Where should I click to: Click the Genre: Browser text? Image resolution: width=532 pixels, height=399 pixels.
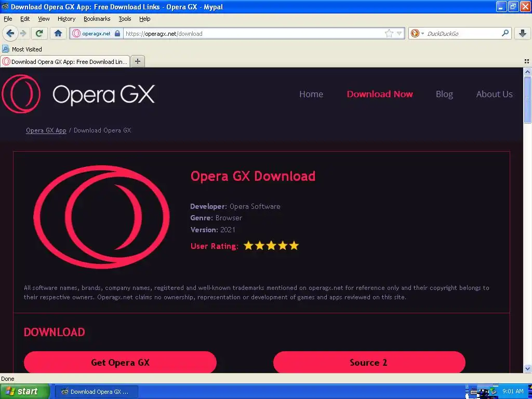[216, 218]
